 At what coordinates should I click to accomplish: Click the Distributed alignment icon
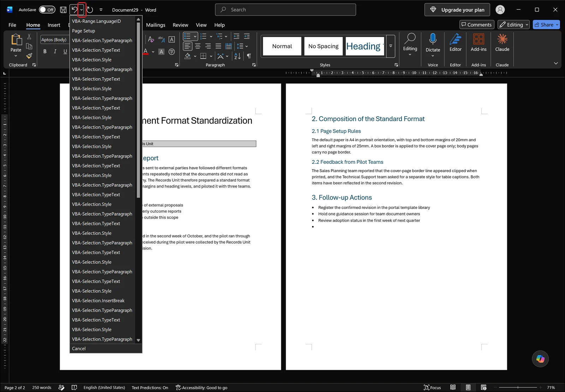229,46
